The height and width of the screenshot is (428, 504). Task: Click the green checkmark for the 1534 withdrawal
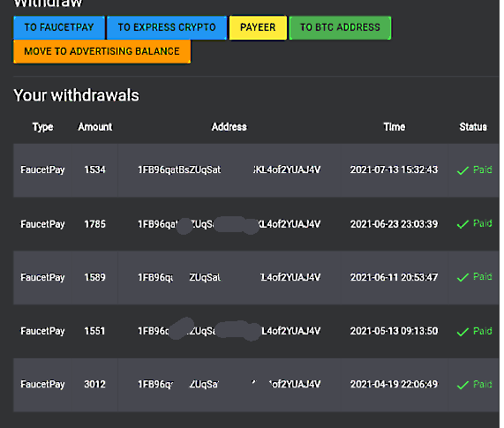pyautogui.click(x=463, y=170)
